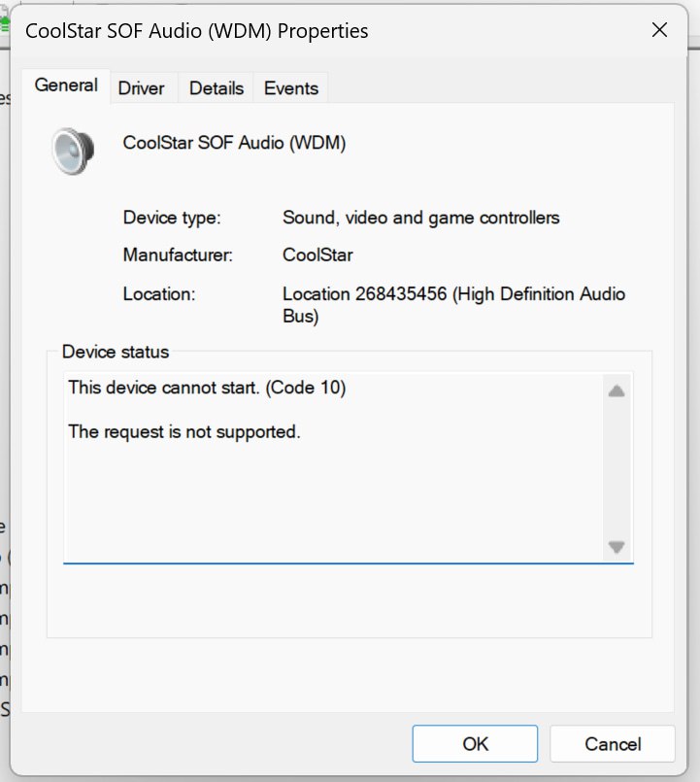The image size is (700, 782).
Task: Close the Properties dialog with X
Action: (659, 30)
